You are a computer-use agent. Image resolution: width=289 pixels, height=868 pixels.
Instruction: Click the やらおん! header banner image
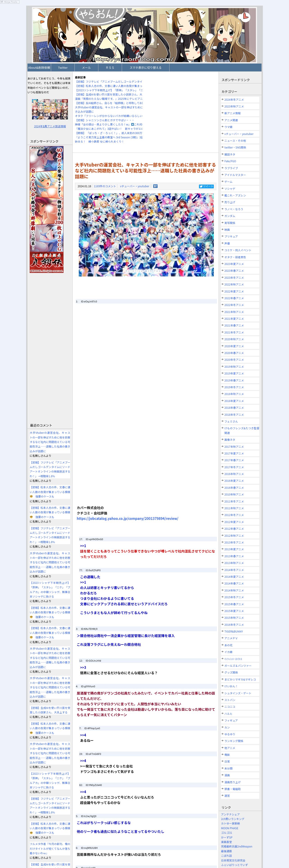[144, 35]
